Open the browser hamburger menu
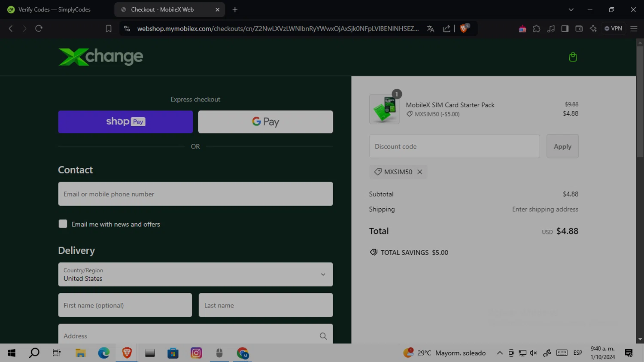This screenshot has height=362, width=644. click(x=634, y=29)
